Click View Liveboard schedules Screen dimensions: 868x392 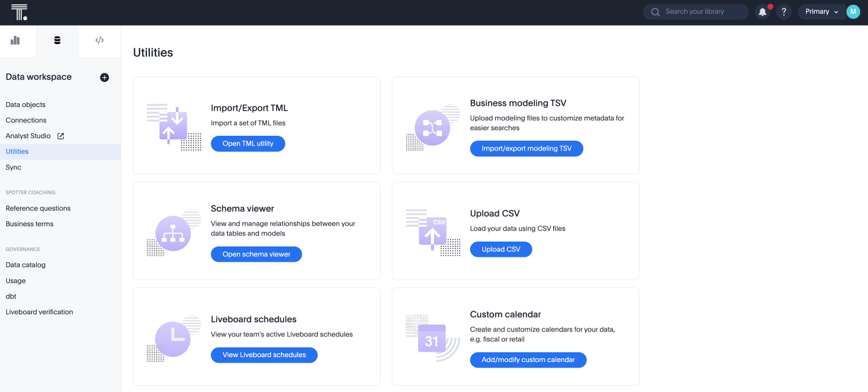tap(264, 355)
